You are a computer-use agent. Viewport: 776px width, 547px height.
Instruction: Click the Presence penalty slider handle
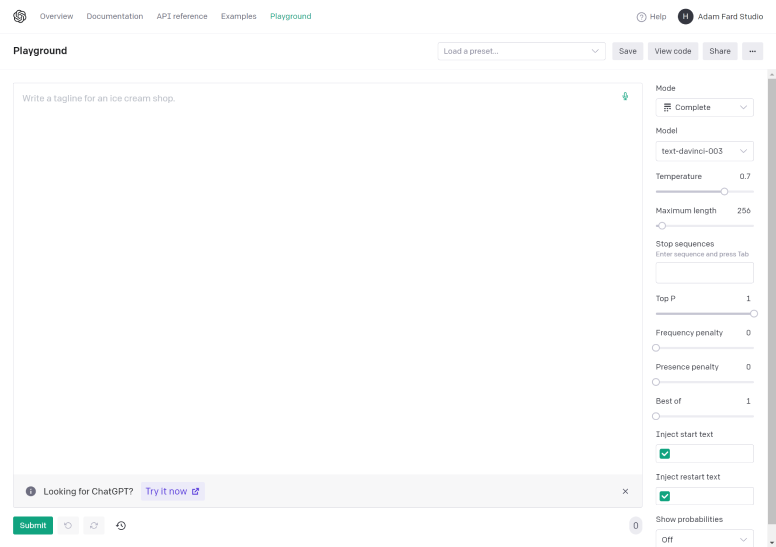click(656, 382)
